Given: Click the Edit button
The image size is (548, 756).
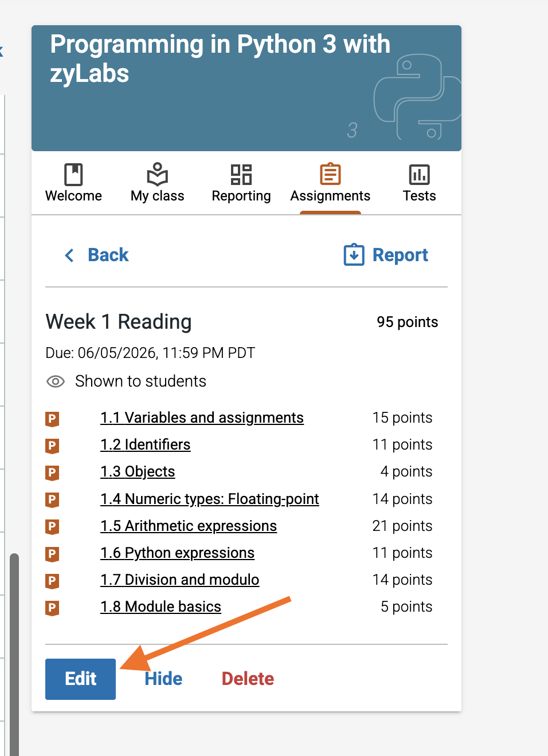Looking at the screenshot, I should pos(80,679).
